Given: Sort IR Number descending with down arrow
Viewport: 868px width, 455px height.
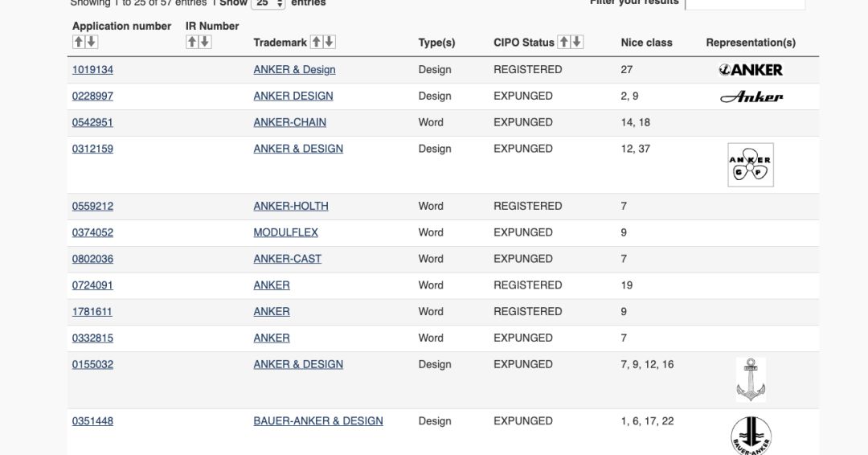Looking at the screenshot, I should (204, 42).
